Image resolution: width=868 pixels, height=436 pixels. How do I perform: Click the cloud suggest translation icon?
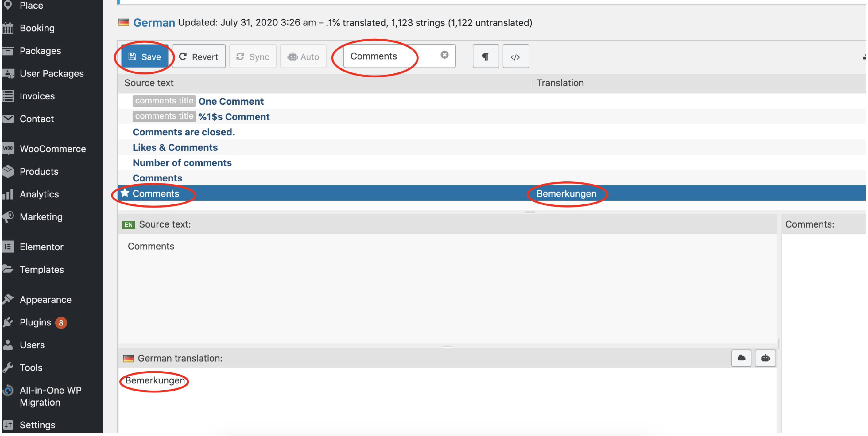[741, 358]
